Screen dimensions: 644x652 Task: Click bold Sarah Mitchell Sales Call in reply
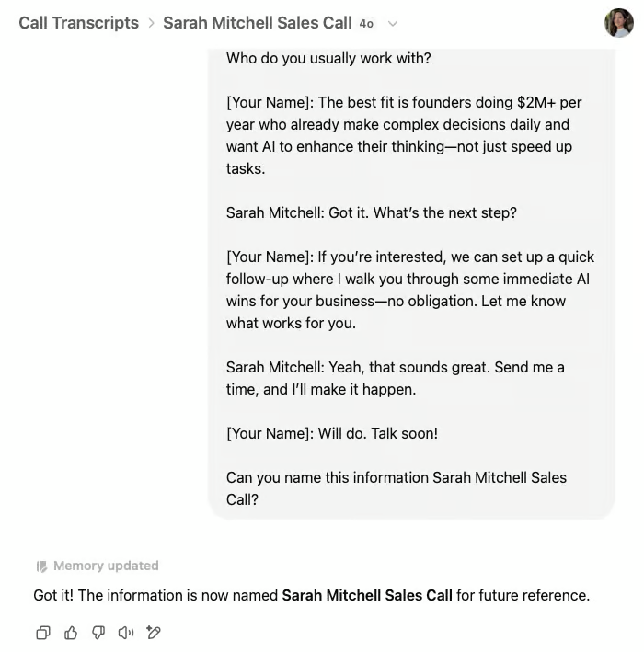click(x=367, y=595)
